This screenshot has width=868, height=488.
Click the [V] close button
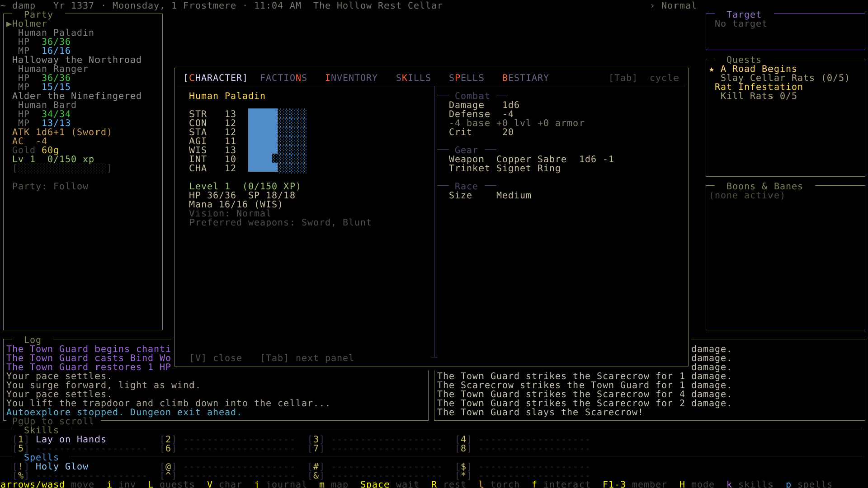pos(216,358)
